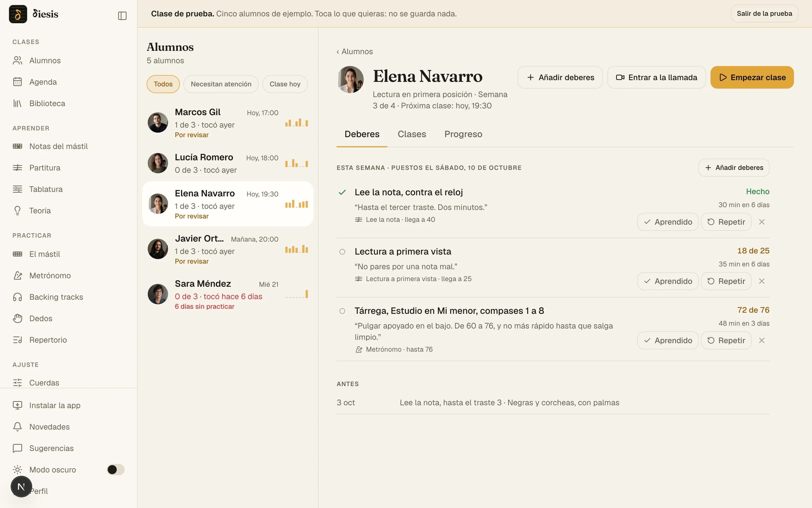Open Novedades notifications

(68, 427)
